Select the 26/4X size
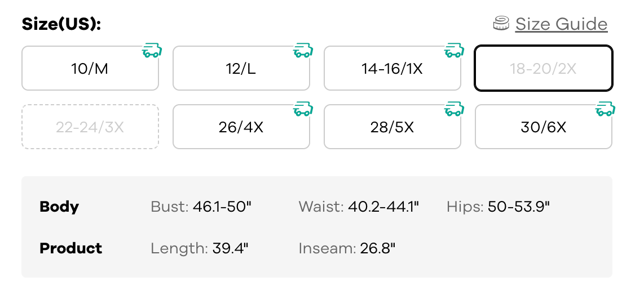 point(241,127)
